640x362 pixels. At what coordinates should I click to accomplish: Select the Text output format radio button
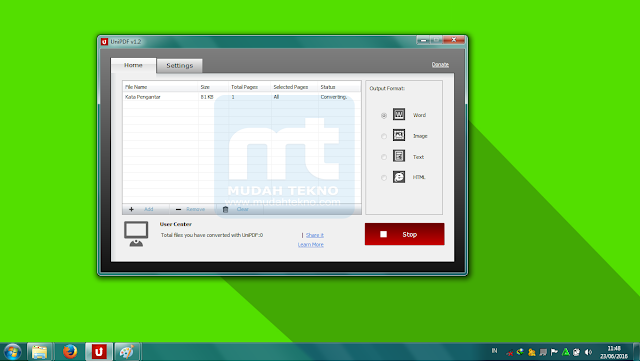pos(384,157)
